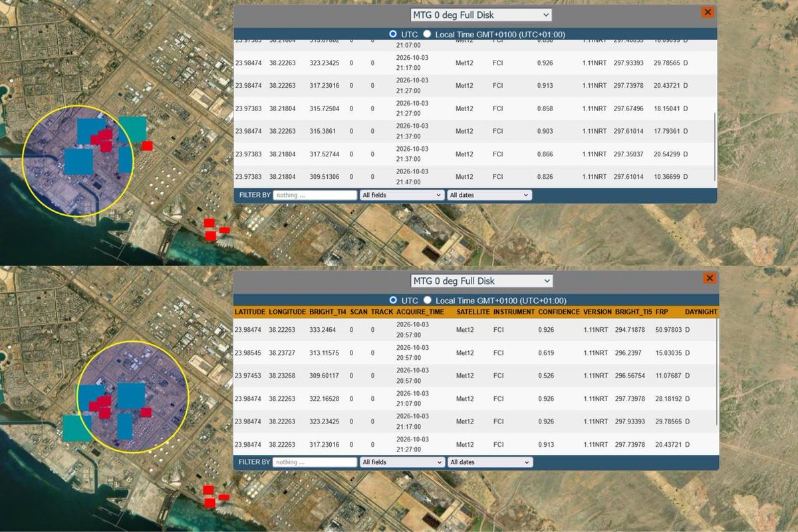Click the top panel table scrollbar

[716, 146]
